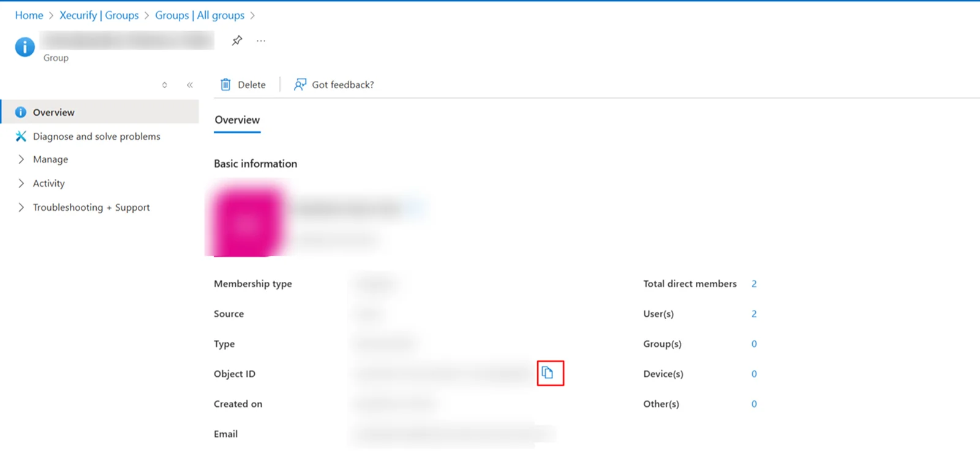Viewport: 980px width, 454px height.
Task: Click the 'Object ID' label
Action: 235,374
